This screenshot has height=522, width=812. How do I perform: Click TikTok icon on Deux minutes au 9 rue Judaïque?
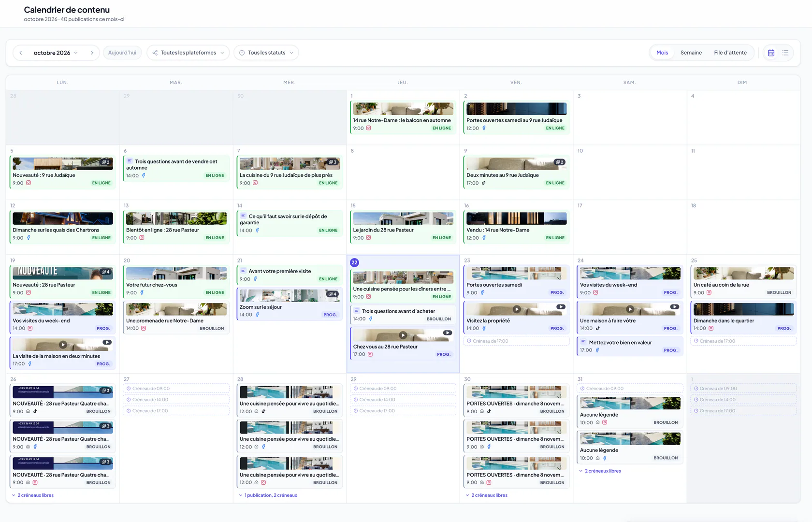click(483, 183)
